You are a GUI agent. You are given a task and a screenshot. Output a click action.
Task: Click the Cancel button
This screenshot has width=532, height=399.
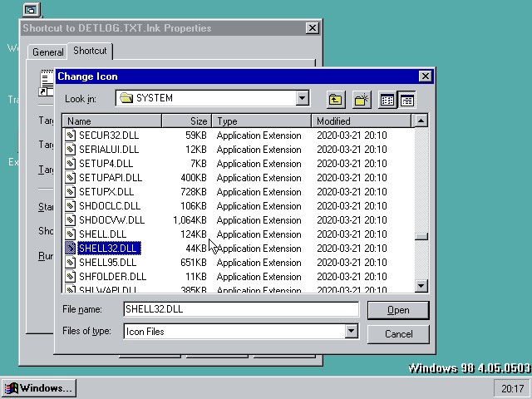point(398,334)
